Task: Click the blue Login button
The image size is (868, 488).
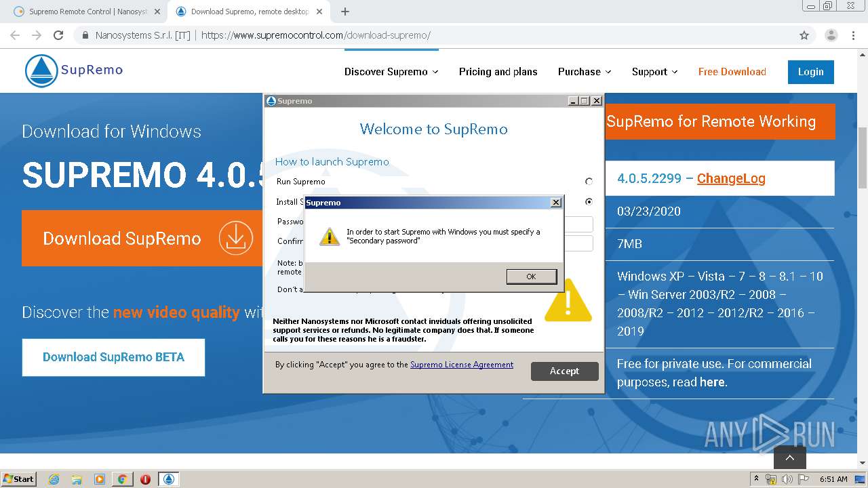Action: tap(811, 72)
